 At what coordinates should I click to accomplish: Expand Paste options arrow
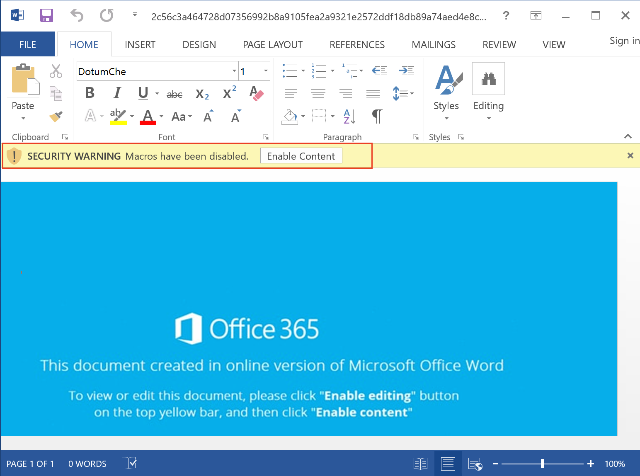tap(23, 118)
